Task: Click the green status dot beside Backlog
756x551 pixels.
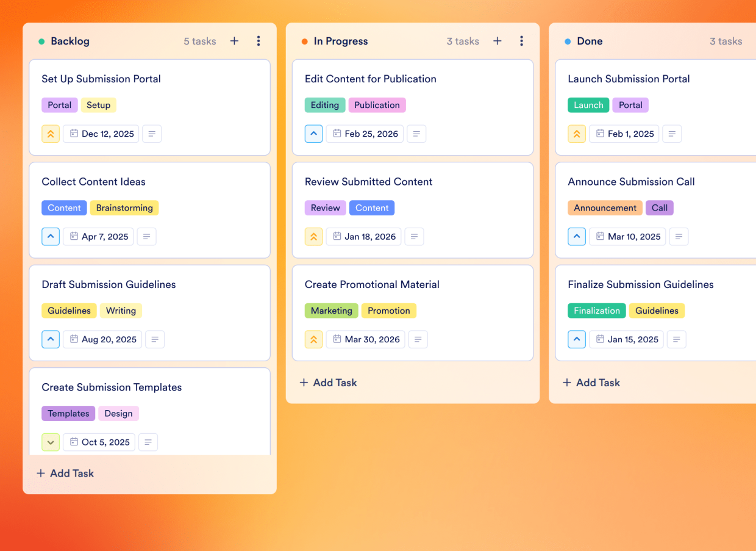Action: click(x=40, y=41)
